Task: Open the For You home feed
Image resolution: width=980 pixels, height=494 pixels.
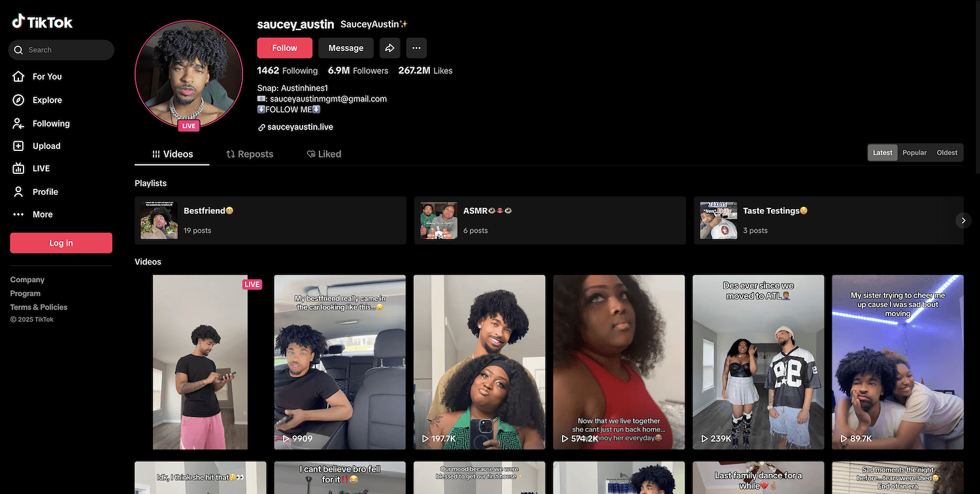Action: (46, 76)
